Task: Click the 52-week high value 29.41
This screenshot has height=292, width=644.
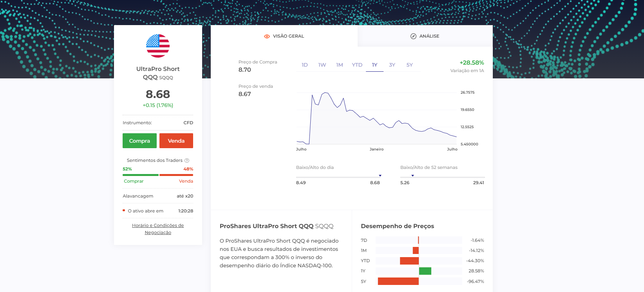Action: click(479, 183)
